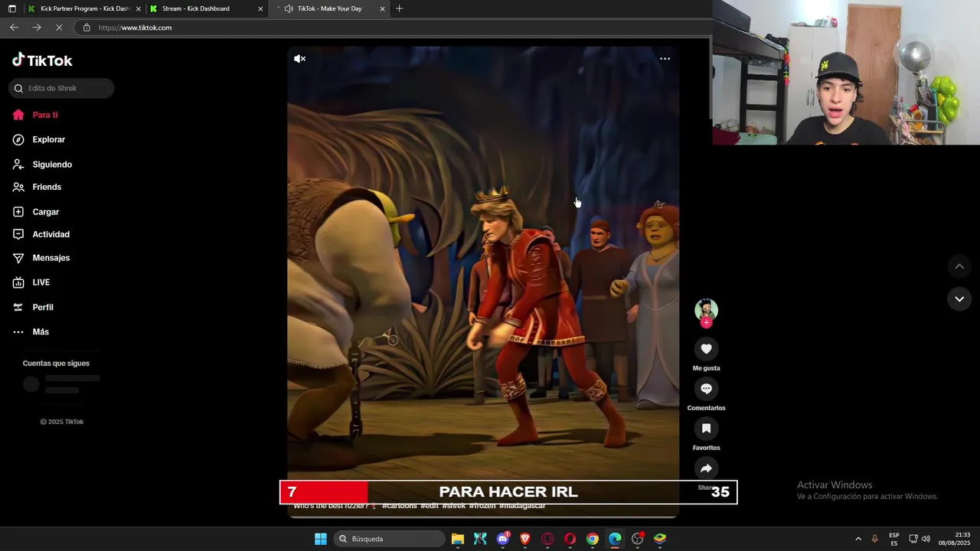
Task: Open Brave browser from taskbar
Action: [x=525, y=539]
